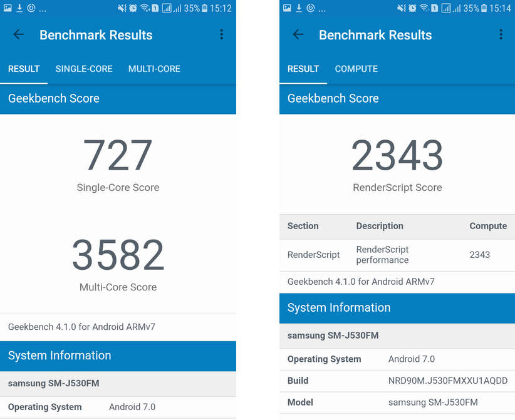
Task: Tap the battery icon next to 15:12
Action: click(204, 9)
